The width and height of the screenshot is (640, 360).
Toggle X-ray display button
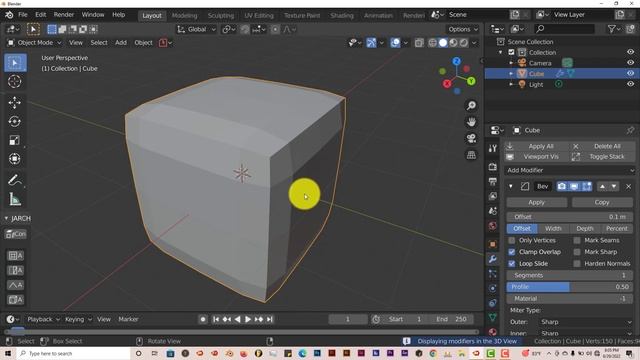[419, 42]
